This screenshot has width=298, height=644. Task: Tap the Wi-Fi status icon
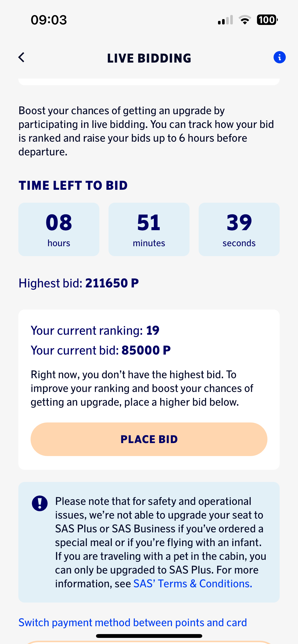click(245, 20)
